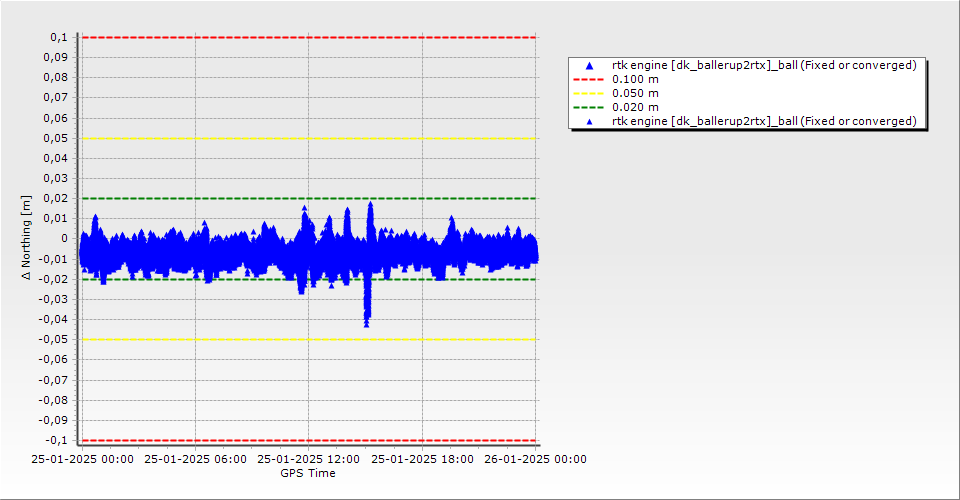Click the 0,09 y-axis tick label

click(x=56, y=58)
